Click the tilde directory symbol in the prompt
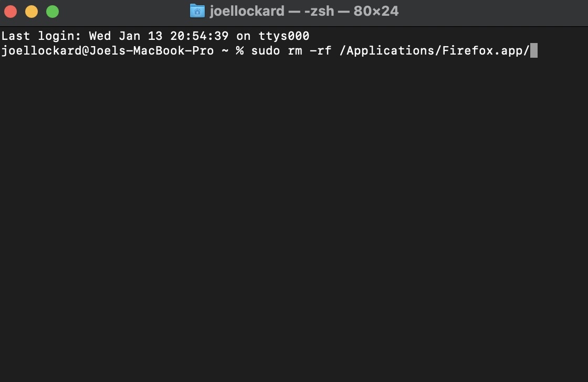 (x=224, y=51)
